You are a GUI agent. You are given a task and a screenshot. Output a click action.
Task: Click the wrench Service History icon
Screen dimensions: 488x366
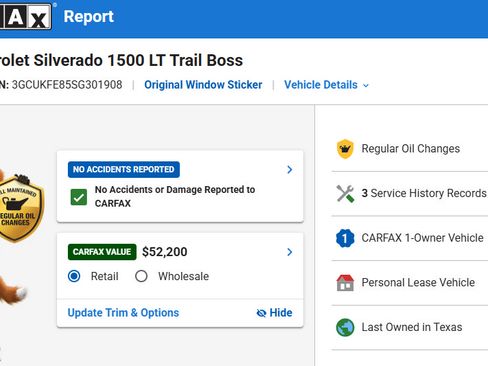pyautogui.click(x=345, y=193)
